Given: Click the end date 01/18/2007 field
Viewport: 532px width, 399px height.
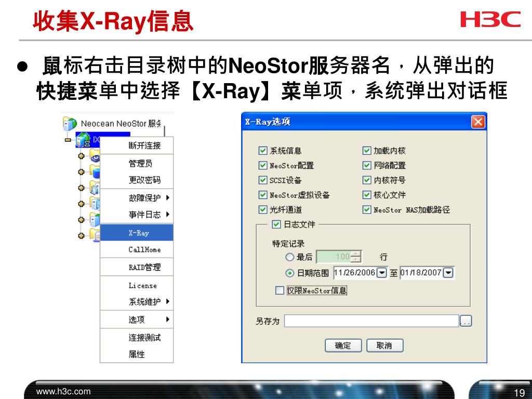Looking at the screenshot, I should 421,272.
